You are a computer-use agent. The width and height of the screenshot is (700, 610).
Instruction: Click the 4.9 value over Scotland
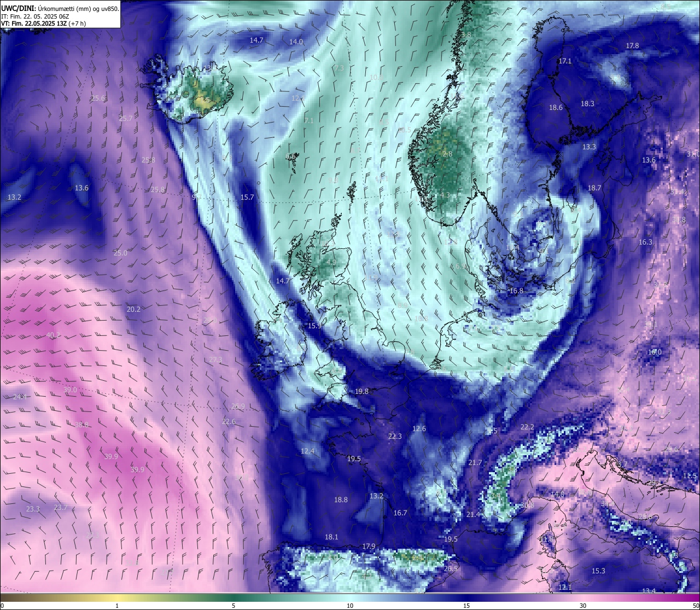(331, 262)
